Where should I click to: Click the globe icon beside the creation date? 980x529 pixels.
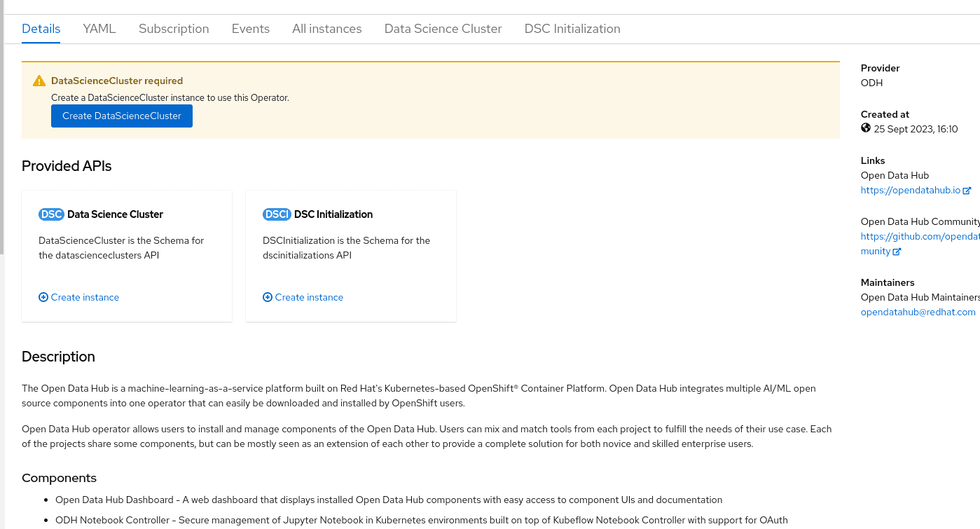tap(866, 128)
